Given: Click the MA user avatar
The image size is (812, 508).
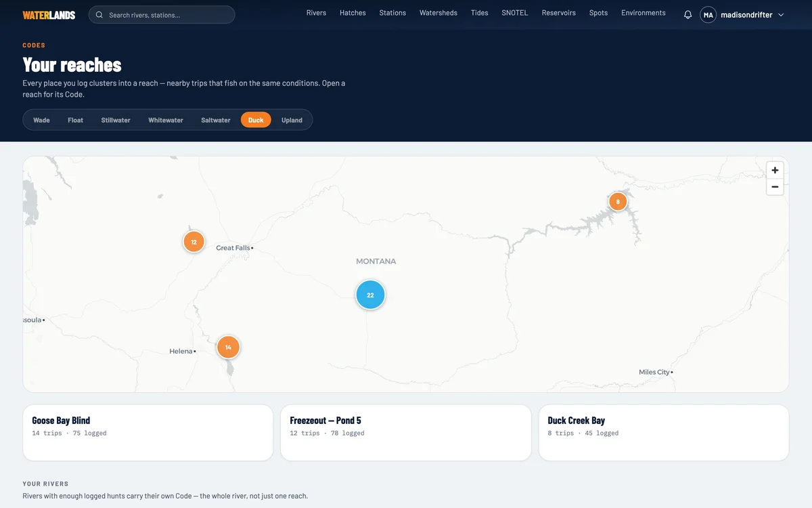Looking at the screenshot, I should [x=708, y=15].
